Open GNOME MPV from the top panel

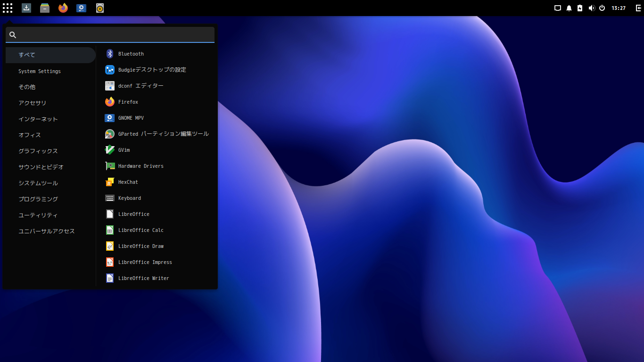tap(82, 8)
